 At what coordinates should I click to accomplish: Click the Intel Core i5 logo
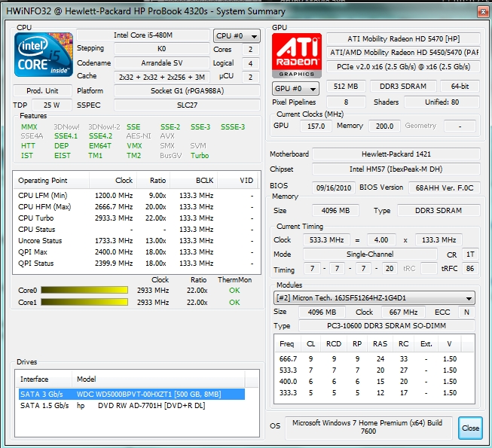(44, 54)
